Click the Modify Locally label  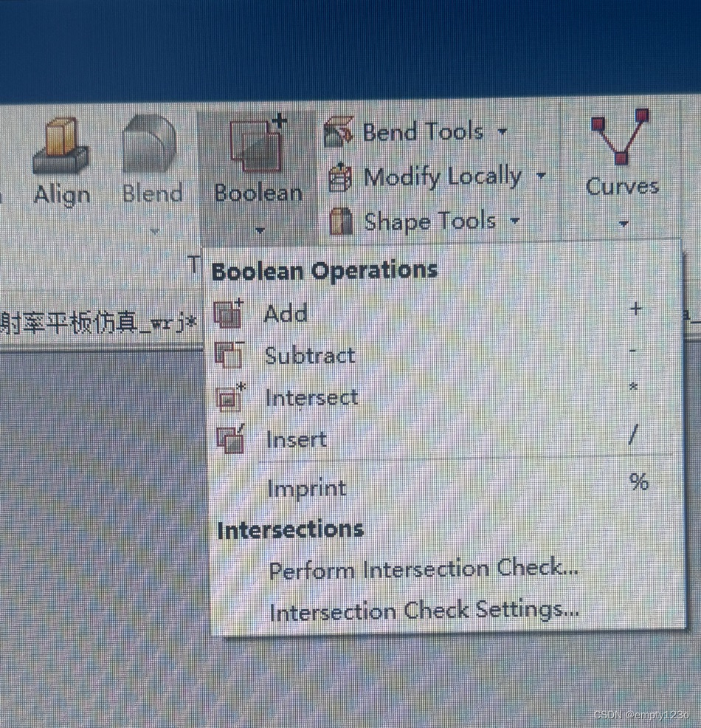pos(443,177)
